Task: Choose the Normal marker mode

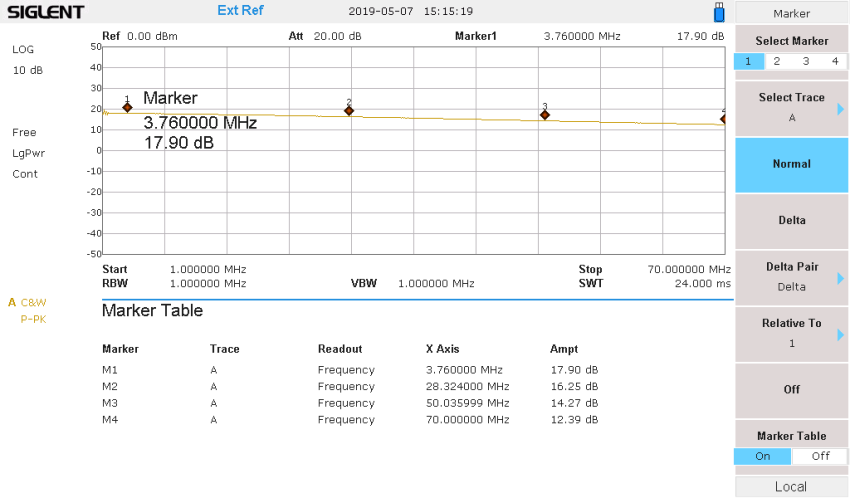Action: [791, 164]
